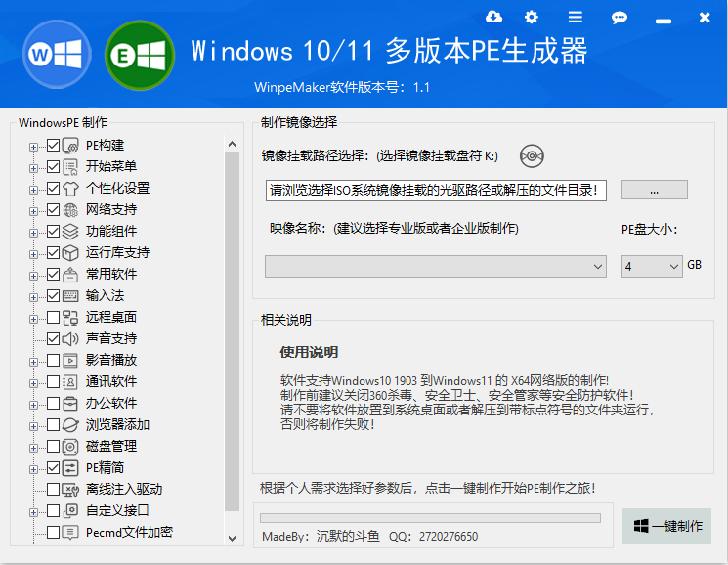This screenshot has width=728, height=565.
Task: Click the 网络支持 globe icon
Action: tap(70, 210)
